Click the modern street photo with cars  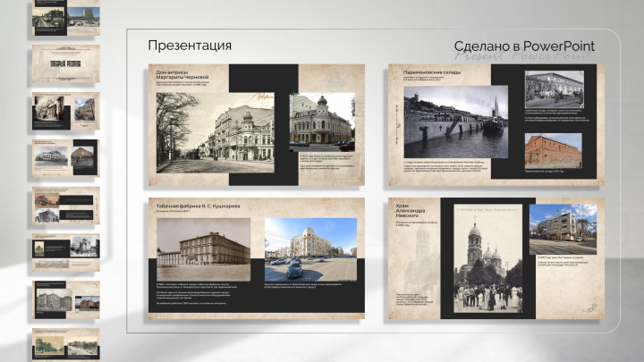click(x=310, y=249)
